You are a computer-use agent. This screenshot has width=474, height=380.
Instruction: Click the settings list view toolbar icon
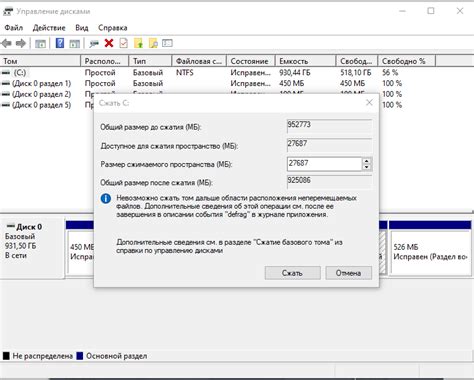(x=167, y=43)
